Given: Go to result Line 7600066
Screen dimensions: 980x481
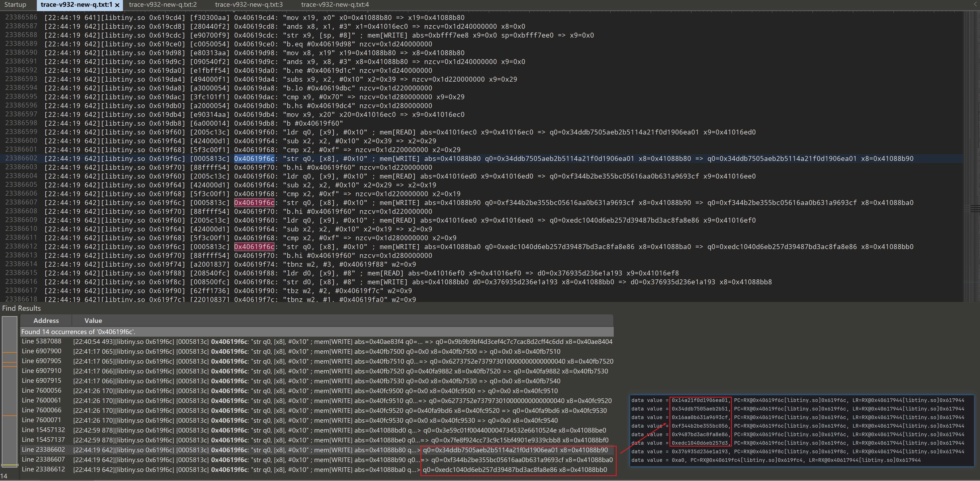Looking at the screenshot, I should (316, 411).
